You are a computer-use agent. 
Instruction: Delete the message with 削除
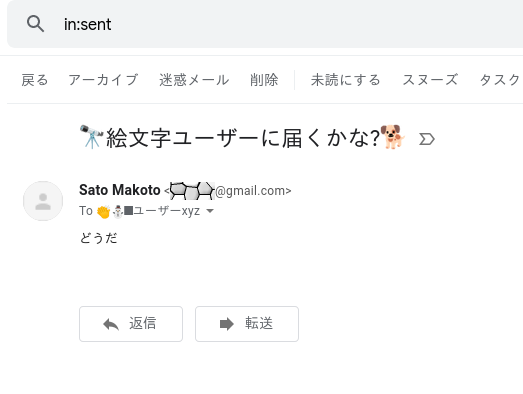pos(264,80)
